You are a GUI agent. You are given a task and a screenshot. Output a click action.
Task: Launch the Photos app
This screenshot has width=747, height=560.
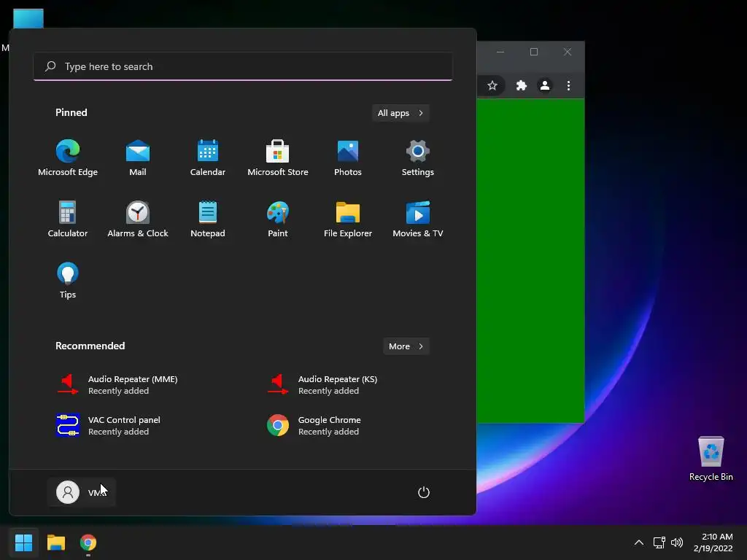(348, 158)
